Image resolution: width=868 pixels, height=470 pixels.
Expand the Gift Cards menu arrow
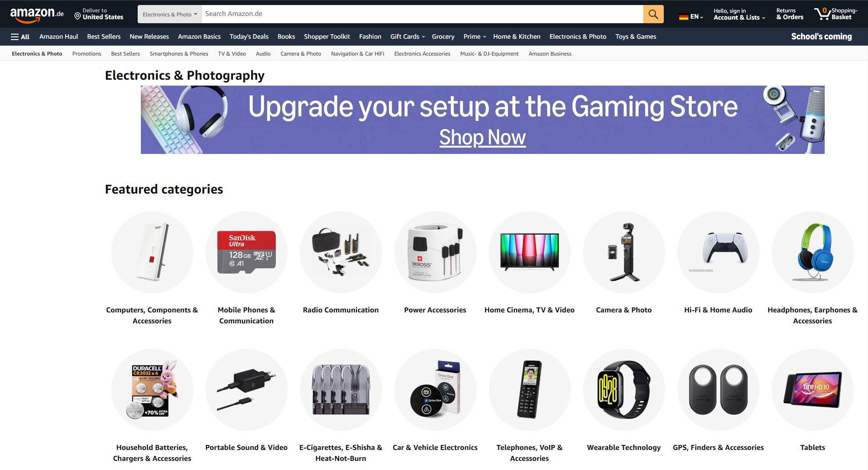pyautogui.click(x=424, y=37)
